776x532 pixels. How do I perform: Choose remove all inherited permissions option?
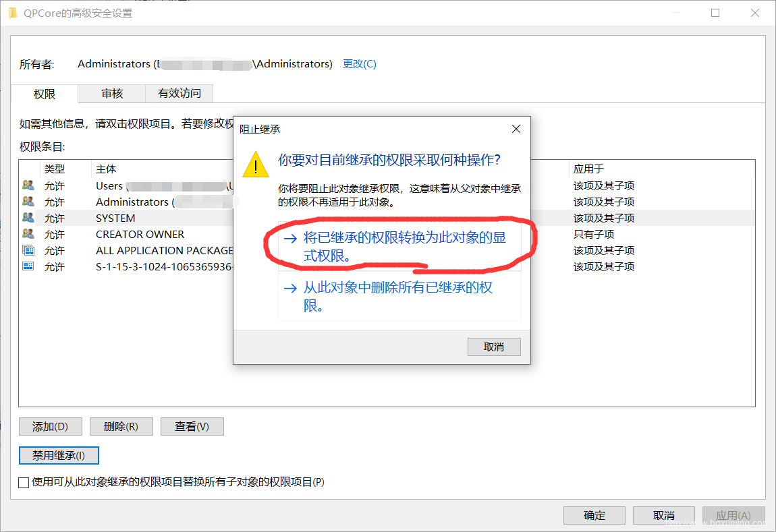pos(399,296)
